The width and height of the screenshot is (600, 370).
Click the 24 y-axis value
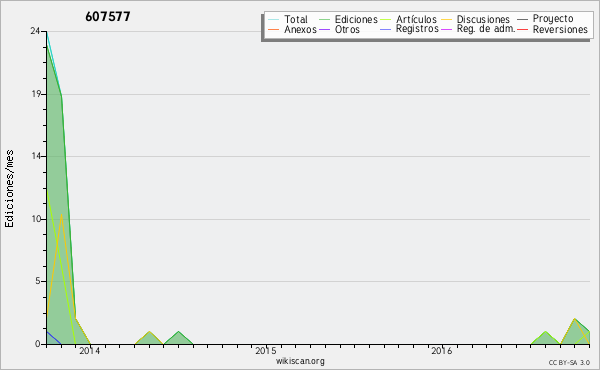pos(35,31)
